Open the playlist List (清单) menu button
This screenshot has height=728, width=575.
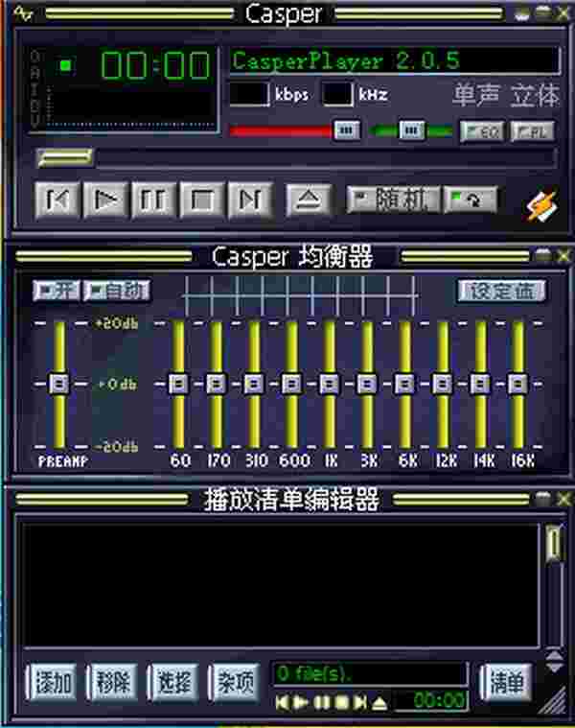[506, 682]
